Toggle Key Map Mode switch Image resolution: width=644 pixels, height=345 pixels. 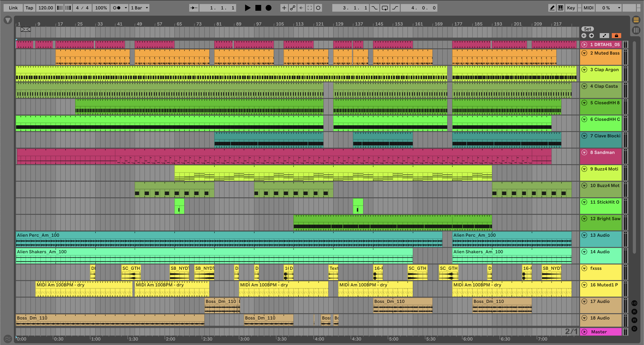pyautogui.click(x=571, y=8)
